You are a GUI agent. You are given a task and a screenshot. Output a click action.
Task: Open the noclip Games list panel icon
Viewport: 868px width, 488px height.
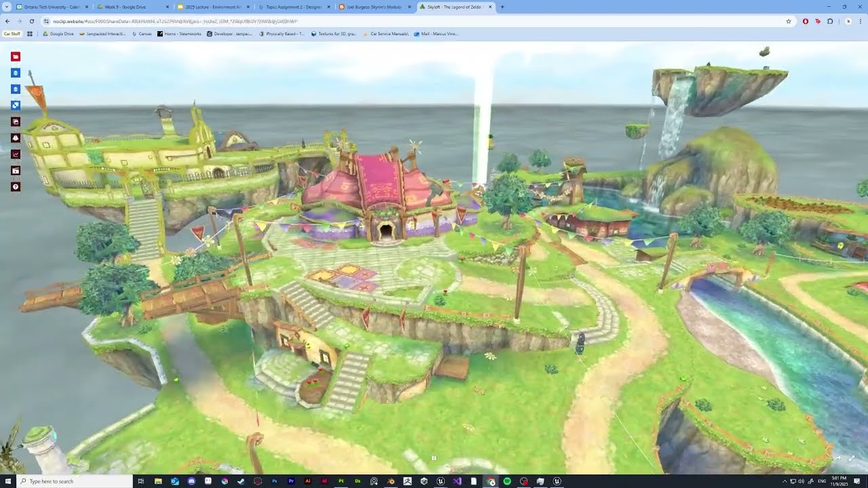[x=16, y=57]
